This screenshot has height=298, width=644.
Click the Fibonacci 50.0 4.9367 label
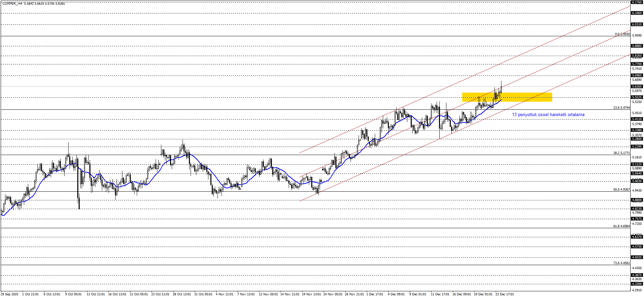[x=621, y=190]
